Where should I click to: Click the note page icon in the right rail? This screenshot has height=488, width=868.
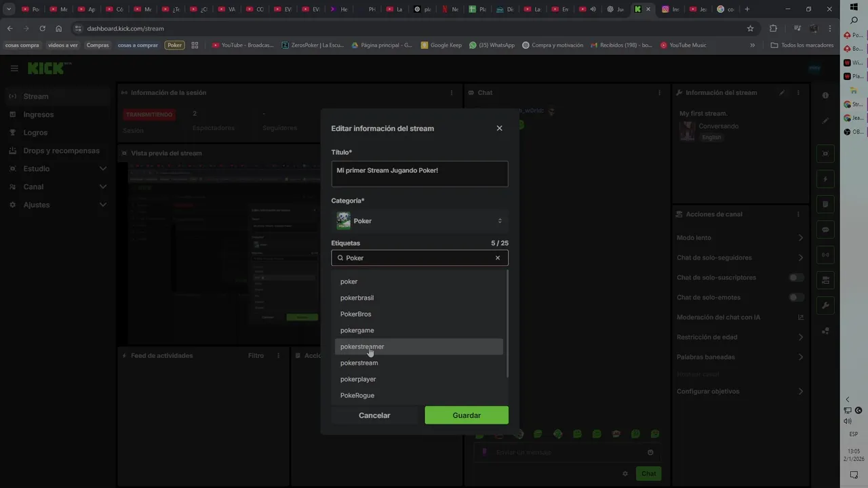point(825,204)
